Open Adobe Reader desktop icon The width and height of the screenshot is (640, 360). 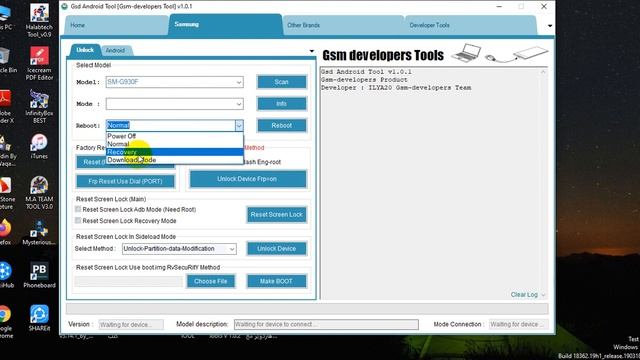[5, 106]
